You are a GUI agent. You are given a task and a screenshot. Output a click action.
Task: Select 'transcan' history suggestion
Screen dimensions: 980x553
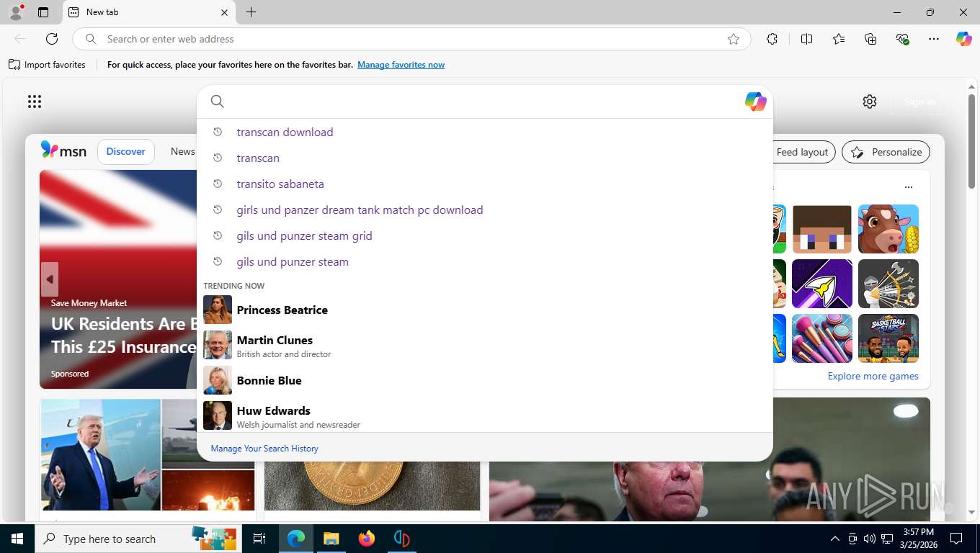coord(484,158)
